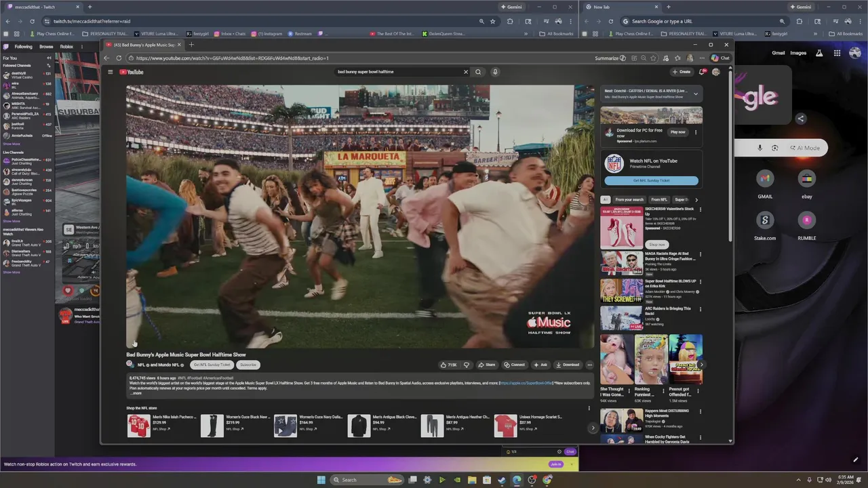This screenshot has height=488, width=868.
Task: Open Twitch Browse section
Action: [46, 47]
